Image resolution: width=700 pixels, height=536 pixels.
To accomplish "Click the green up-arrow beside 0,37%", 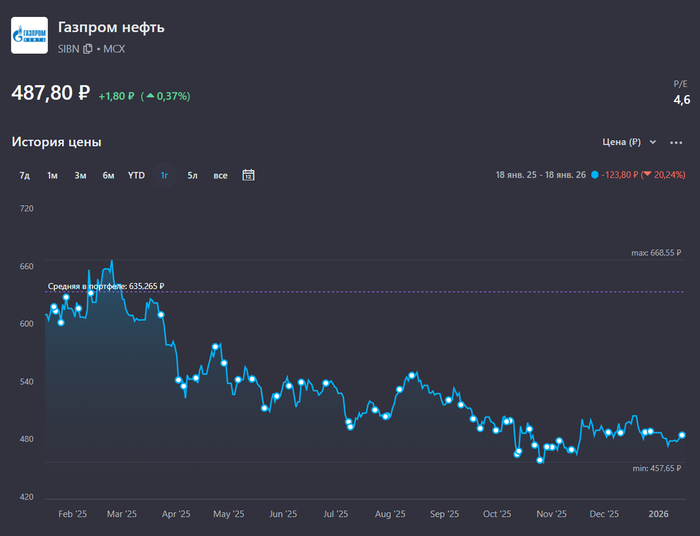I will [x=149, y=96].
